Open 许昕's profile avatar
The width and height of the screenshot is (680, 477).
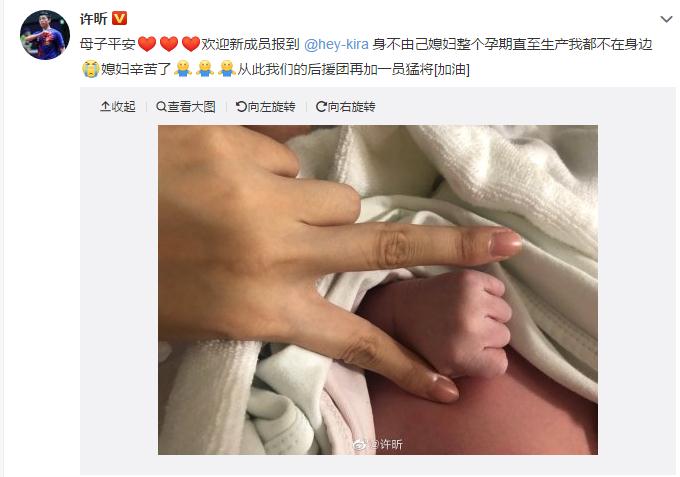pos(45,35)
